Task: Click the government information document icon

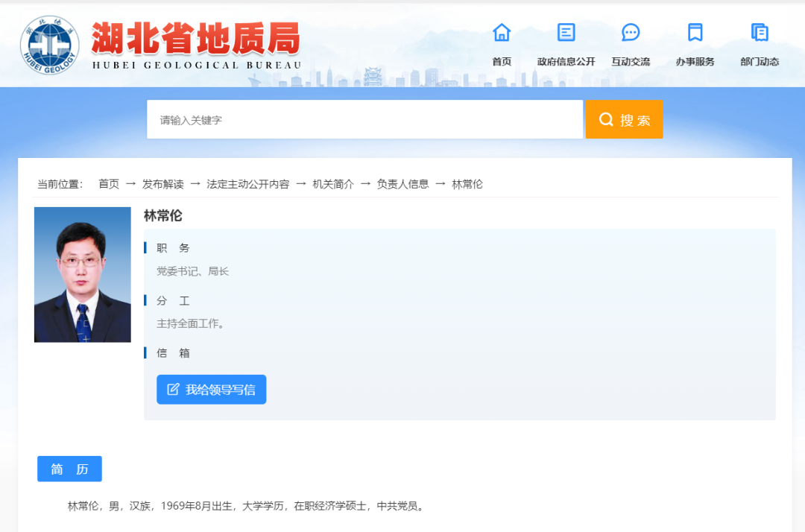Action: pyautogui.click(x=566, y=32)
